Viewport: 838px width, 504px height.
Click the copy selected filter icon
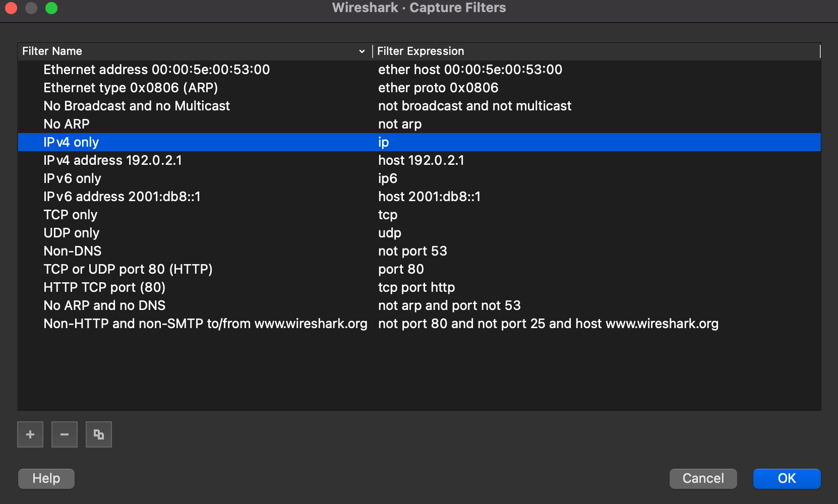click(x=99, y=434)
